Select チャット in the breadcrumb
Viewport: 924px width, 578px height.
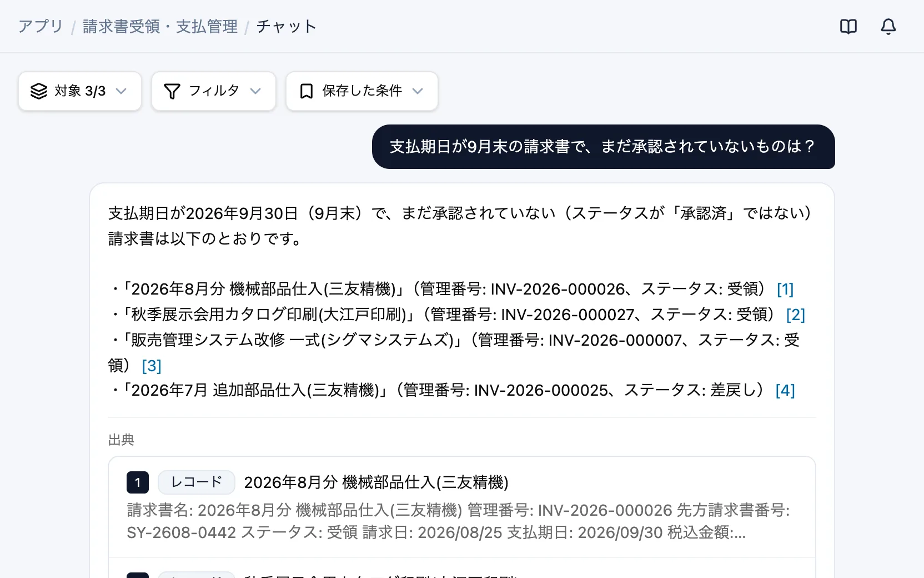(x=287, y=26)
